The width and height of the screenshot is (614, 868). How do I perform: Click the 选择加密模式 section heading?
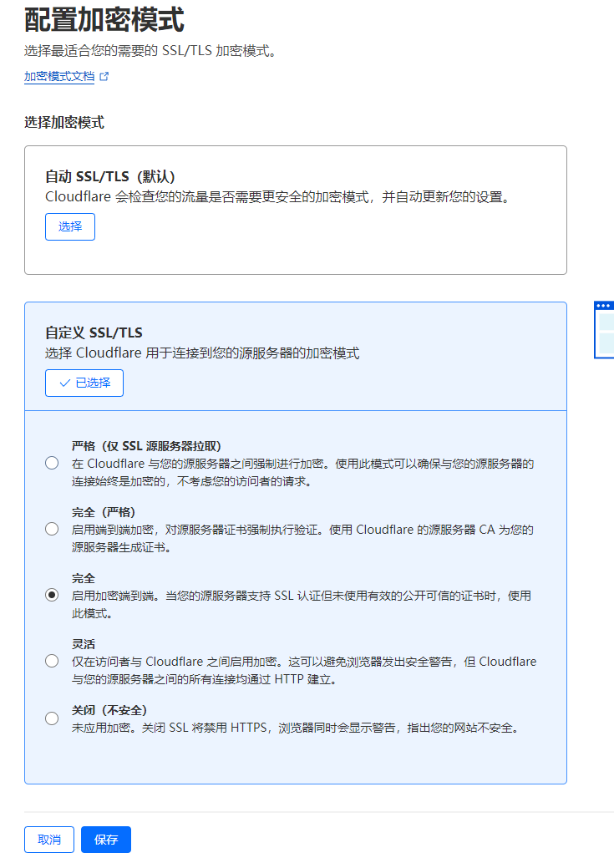coord(64,122)
